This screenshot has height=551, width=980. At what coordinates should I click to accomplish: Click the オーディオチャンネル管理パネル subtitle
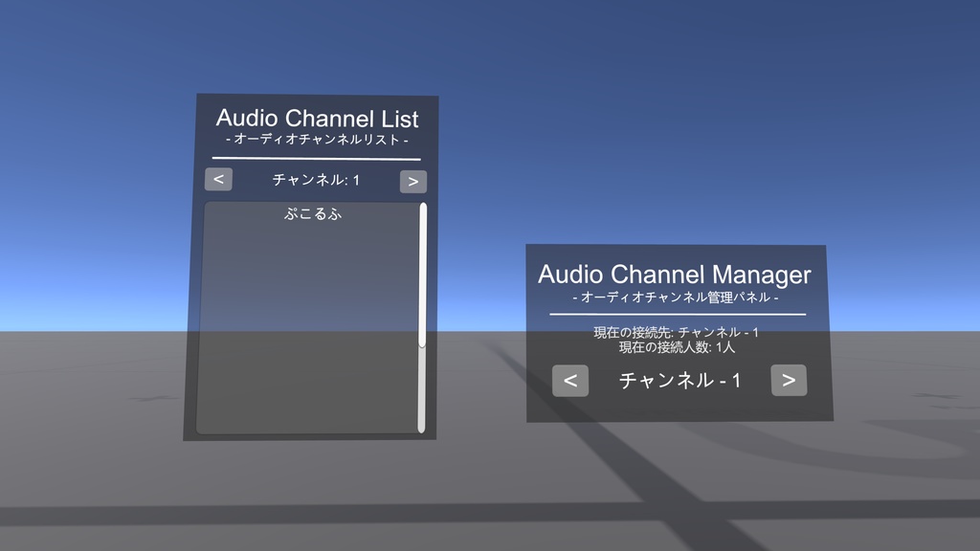tap(678, 298)
